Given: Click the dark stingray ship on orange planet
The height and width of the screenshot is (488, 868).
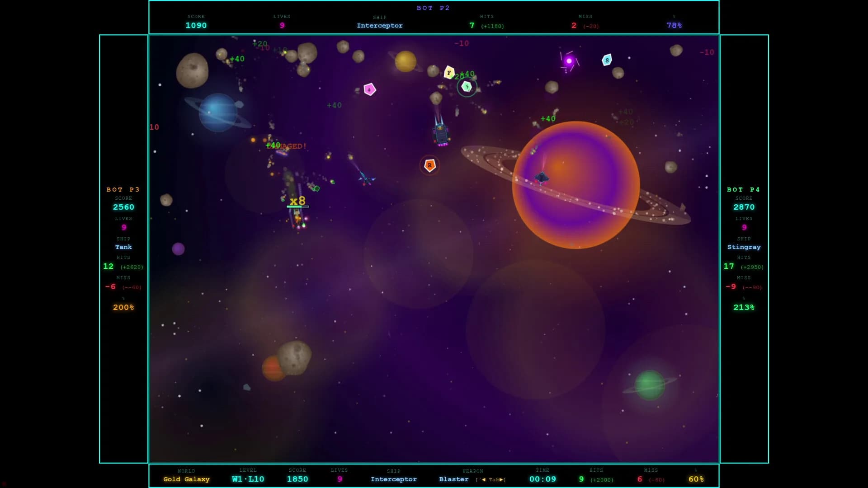Looking at the screenshot, I should point(542,177).
